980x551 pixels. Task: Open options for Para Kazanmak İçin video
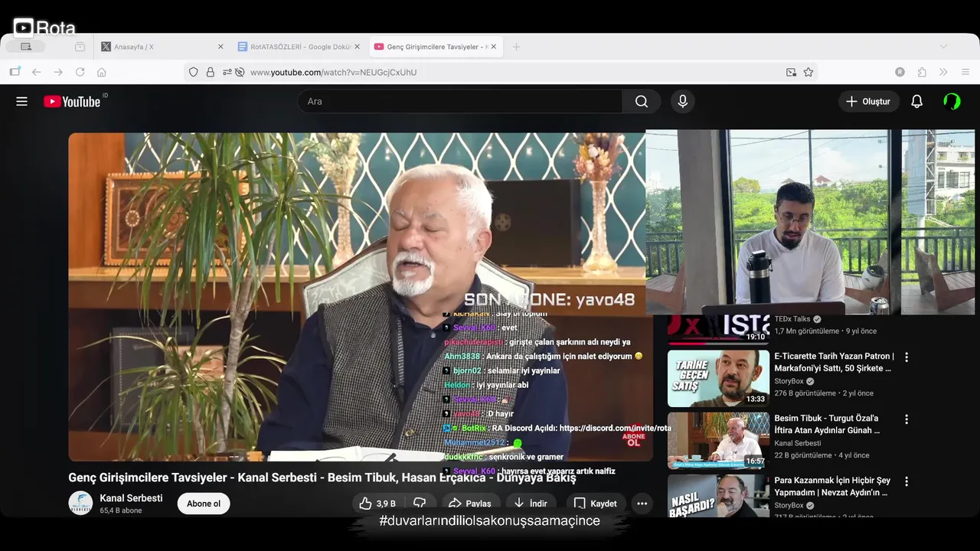point(906,482)
